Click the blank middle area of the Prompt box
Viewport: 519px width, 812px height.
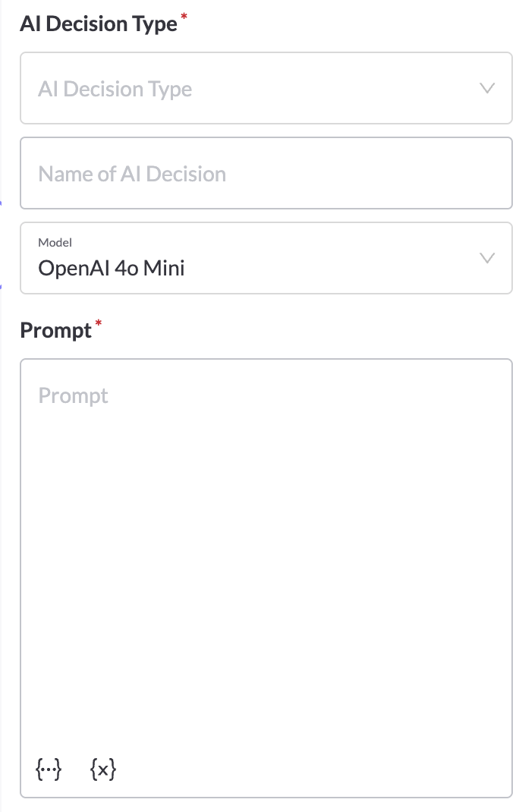[266, 578]
